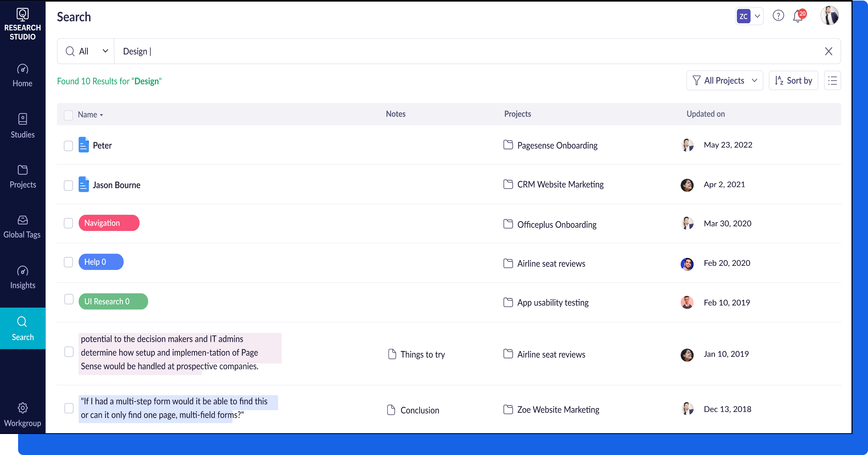Open the Sort by menu
This screenshot has height=455, width=868.
[793, 80]
